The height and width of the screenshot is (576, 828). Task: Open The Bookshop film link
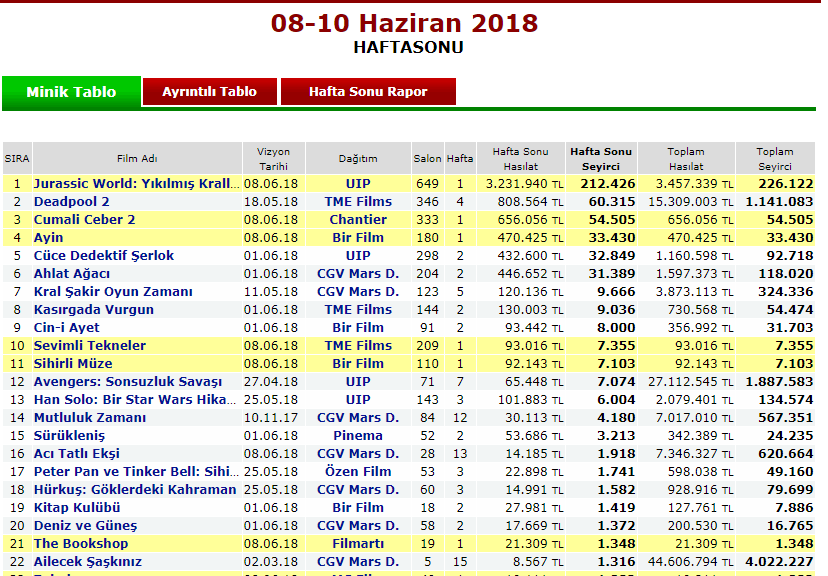click(x=81, y=544)
